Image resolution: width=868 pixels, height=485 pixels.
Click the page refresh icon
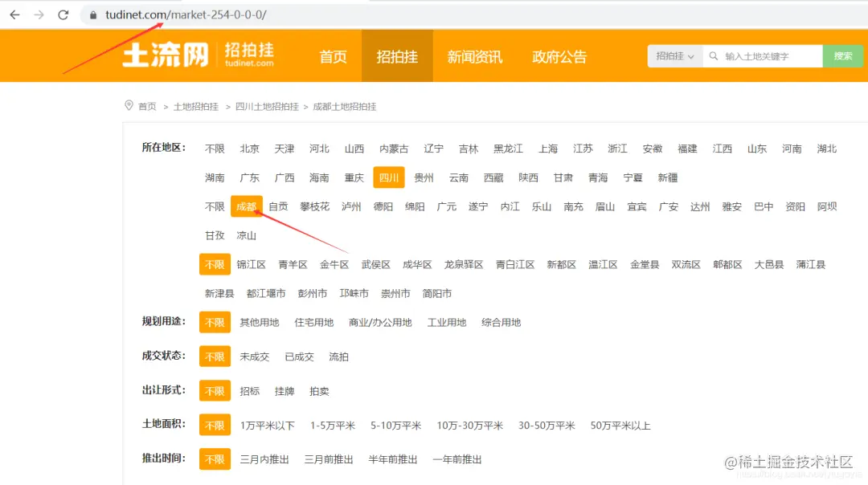[x=63, y=14]
